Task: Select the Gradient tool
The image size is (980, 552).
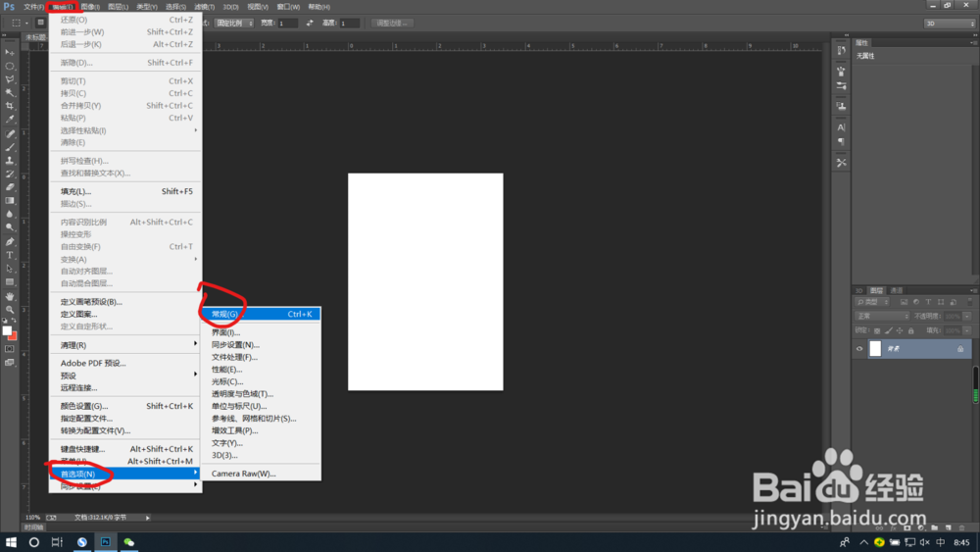Action: click(x=10, y=201)
